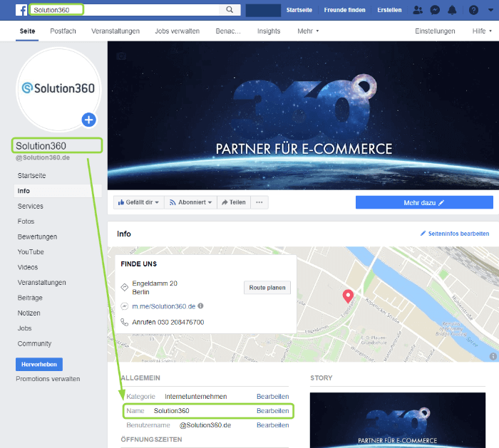The height and width of the screenshot is (448, 499).
Task: Open notifications bell icon
Action: pyautogui.click(x=452, y=10)
